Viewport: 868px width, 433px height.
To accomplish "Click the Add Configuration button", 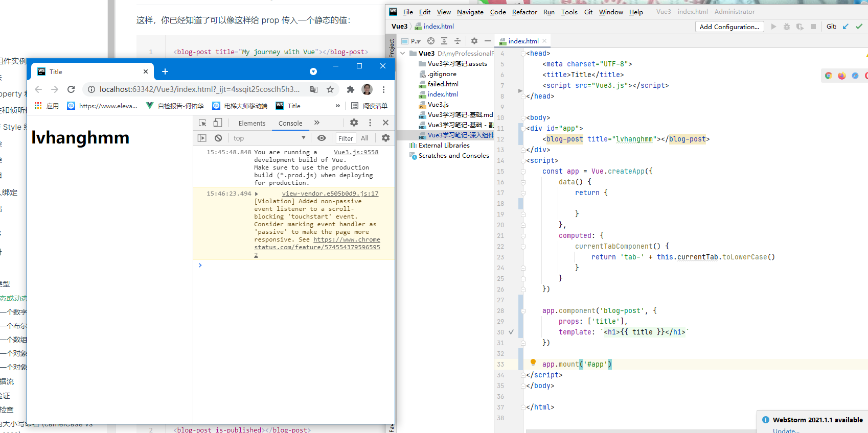I will pyautogui.click(x=729, y=27).
